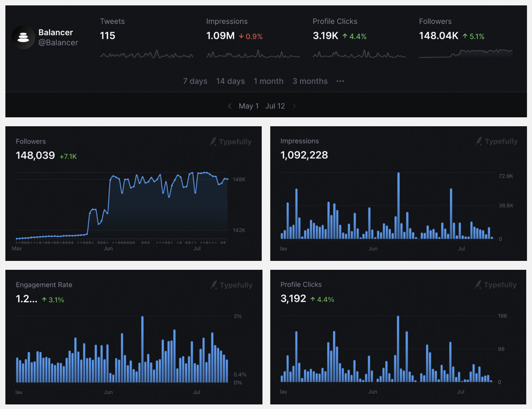Click the Balancer profile avatar icon
This screenshot has width=532, height=409.
[23, 37]
